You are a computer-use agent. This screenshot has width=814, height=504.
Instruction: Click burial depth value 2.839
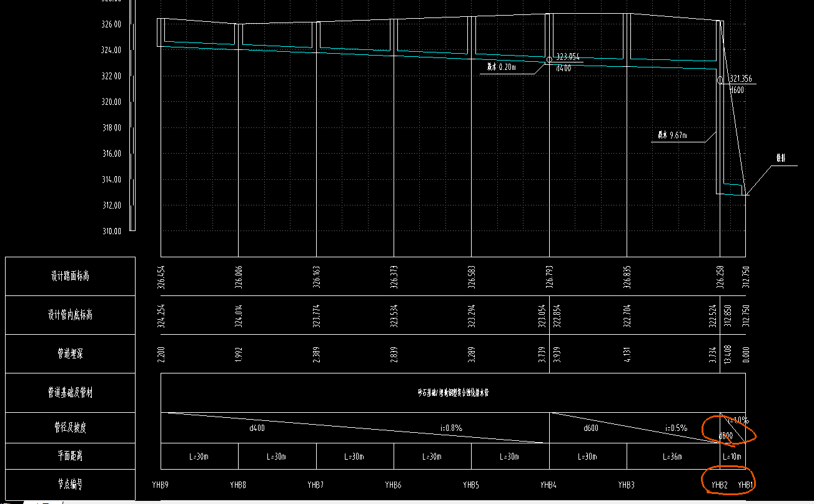[394, 354]
